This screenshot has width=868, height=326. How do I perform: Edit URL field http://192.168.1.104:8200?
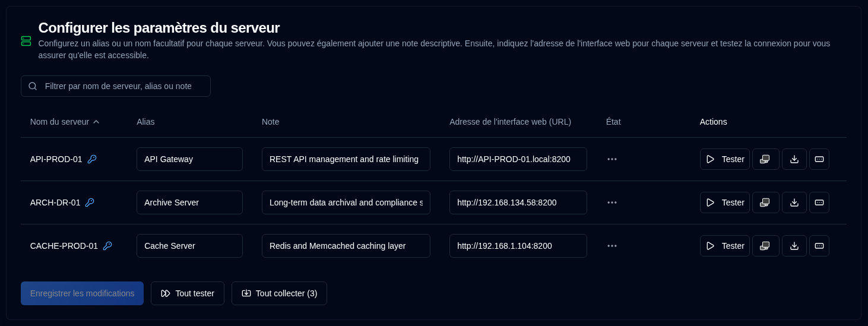(518, 246)
